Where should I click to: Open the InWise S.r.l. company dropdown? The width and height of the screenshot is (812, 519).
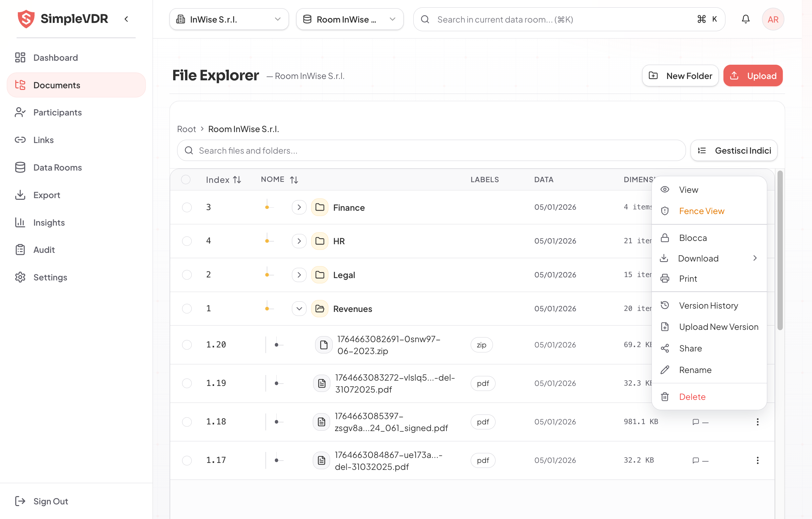229,19
